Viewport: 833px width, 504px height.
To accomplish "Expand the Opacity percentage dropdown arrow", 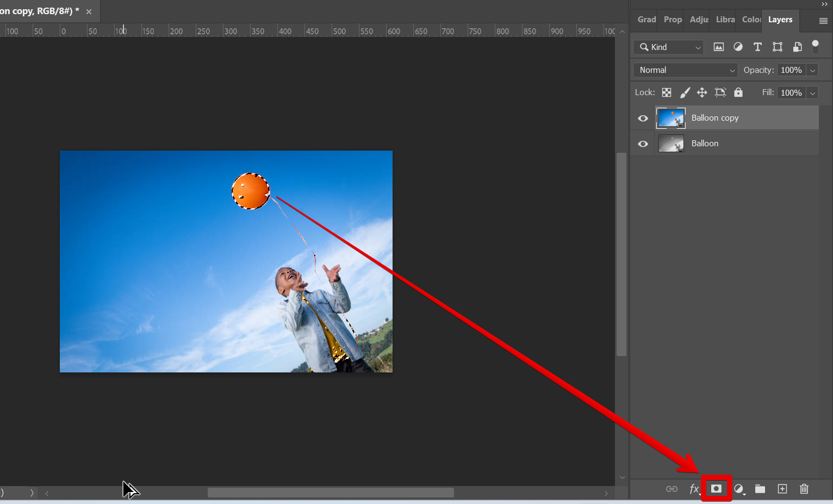I will click(812, 70).
